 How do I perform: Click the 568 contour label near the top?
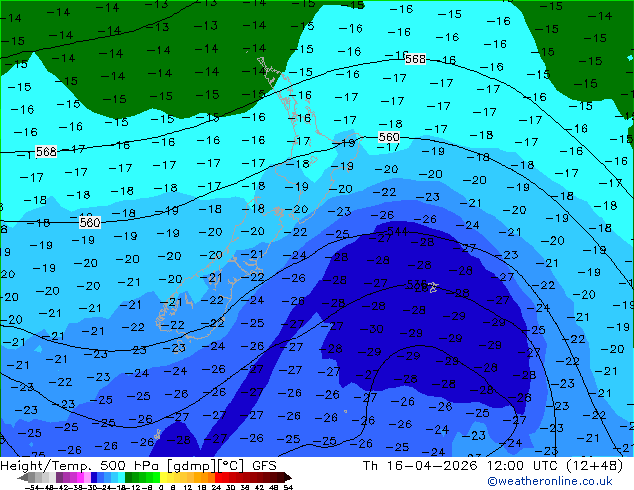[415, 59]
